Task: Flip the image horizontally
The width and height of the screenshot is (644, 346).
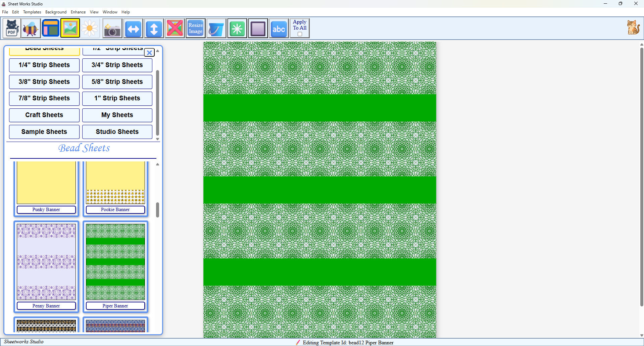Action: [133, 28]
